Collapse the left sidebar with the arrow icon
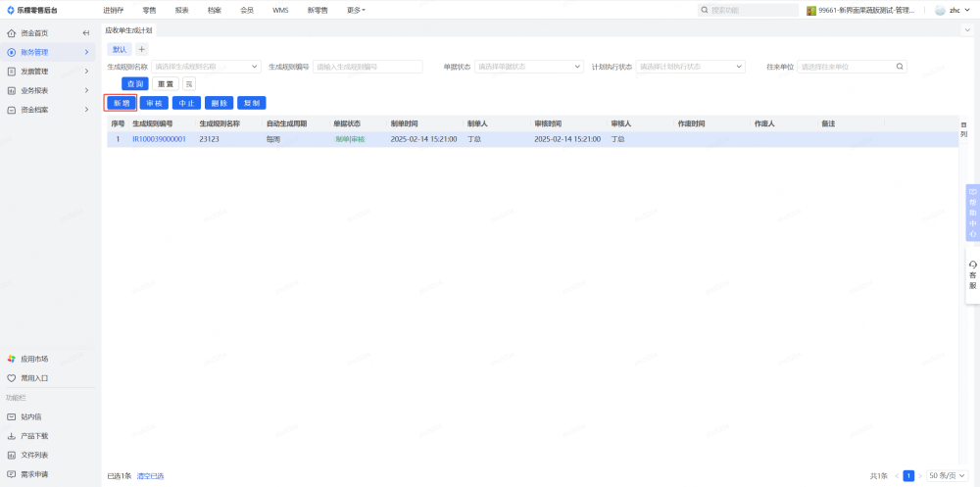Image resolution: width=980 pixels, height=487 pixels. tap(86, 33)
